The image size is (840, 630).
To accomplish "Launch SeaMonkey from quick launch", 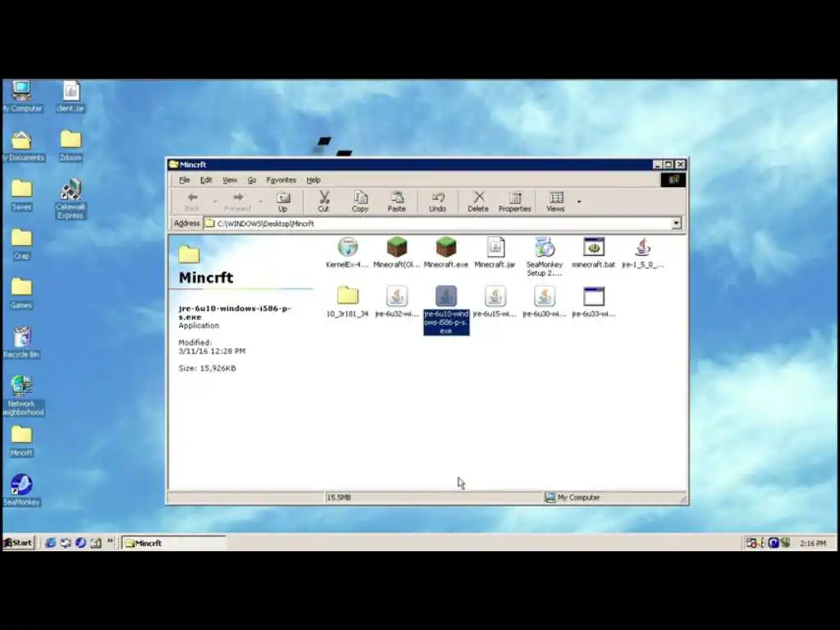I will [x=80, y=543].
